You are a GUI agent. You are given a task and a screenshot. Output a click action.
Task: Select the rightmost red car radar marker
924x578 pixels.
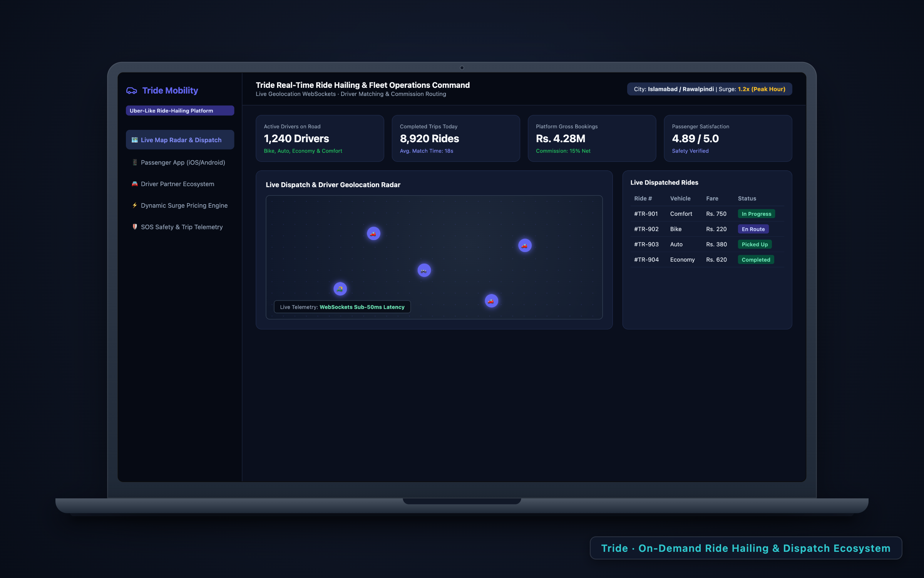525,245
